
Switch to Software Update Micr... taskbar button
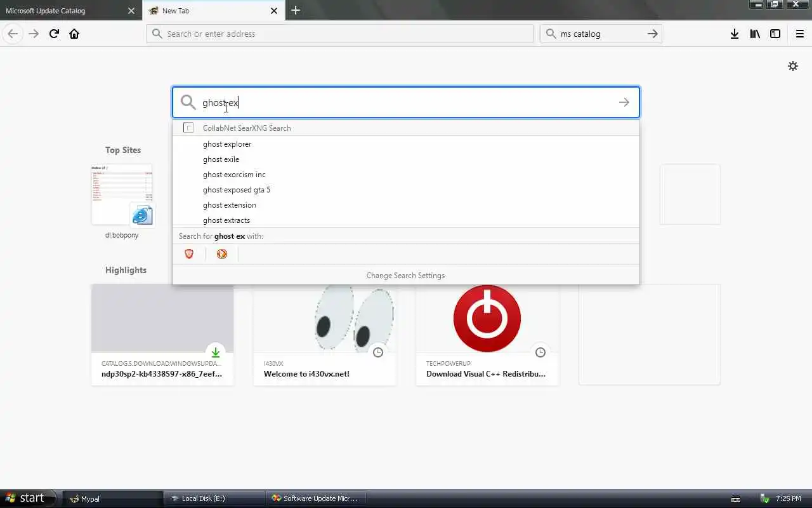click(315, 498)
